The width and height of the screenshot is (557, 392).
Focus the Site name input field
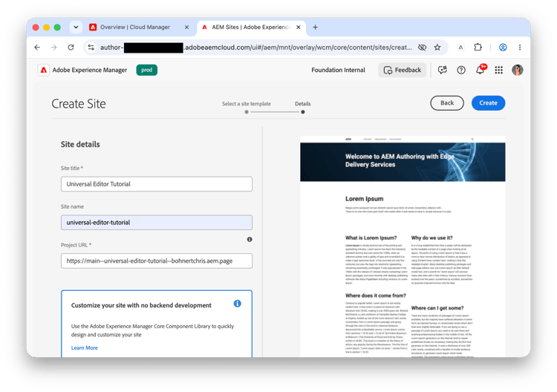tap(156, 222)
